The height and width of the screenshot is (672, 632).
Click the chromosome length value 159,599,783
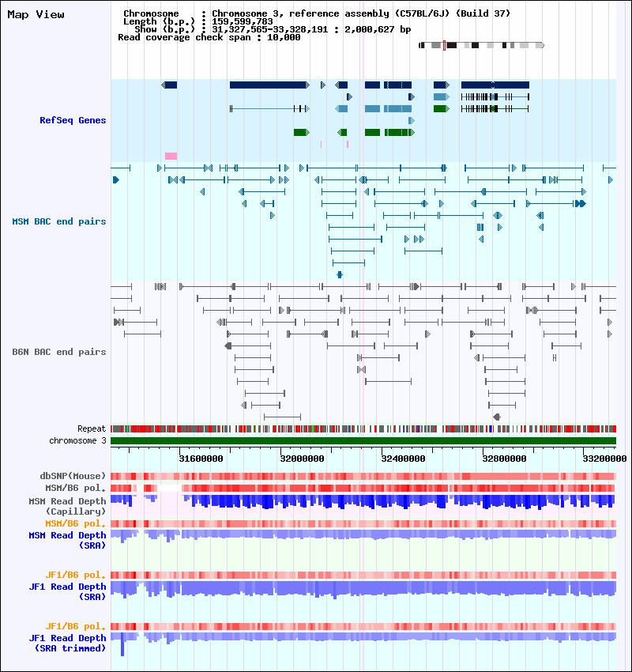tap(243, 21)
